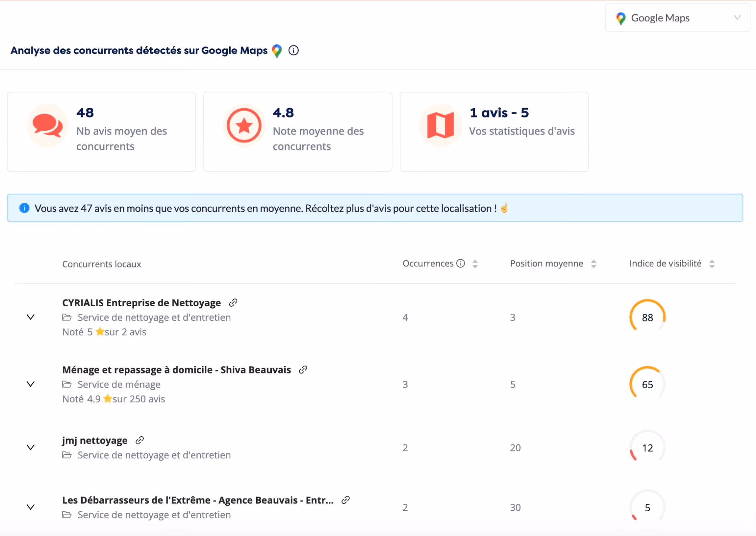
Task: Open the Google Maps source dropdown
Action: coord(677,18)
